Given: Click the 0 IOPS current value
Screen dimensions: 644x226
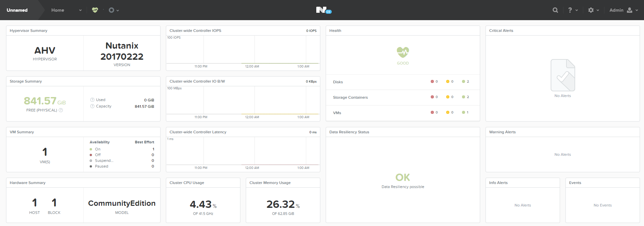Looking at the screenshot, I should point(311,31).
